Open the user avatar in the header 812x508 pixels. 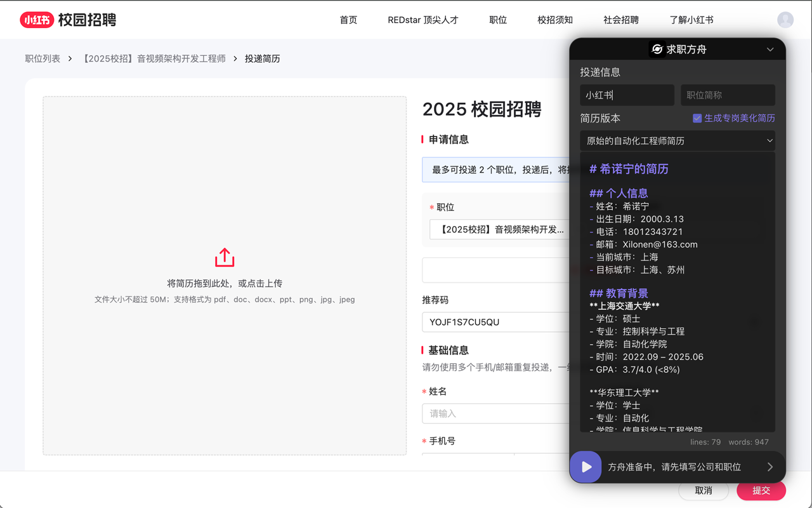point(785,20)
